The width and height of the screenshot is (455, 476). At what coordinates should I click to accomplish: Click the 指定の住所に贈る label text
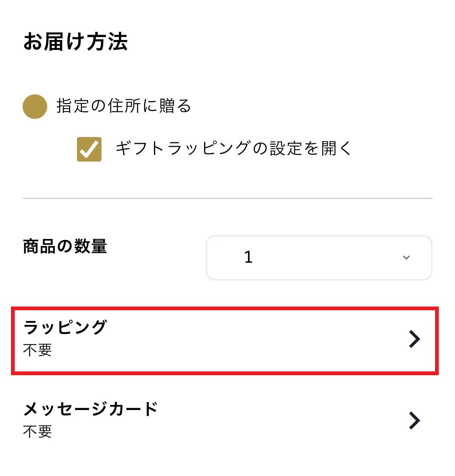(x=124, y=106)
